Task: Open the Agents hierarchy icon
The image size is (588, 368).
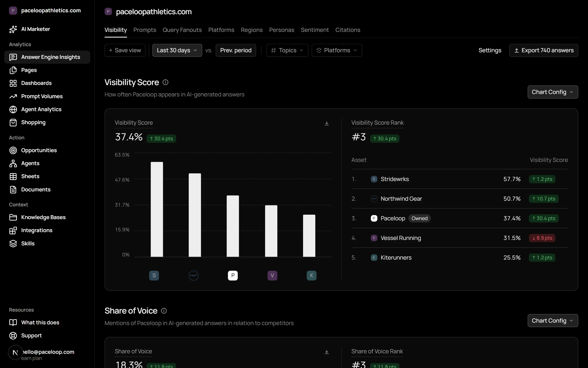Action: [x=13, y=163]
